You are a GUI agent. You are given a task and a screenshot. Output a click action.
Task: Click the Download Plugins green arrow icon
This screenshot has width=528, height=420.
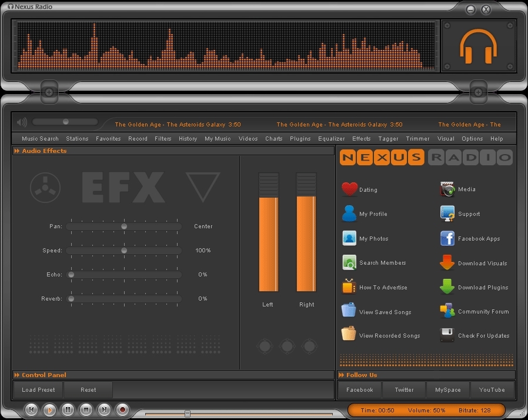point(447,286)
